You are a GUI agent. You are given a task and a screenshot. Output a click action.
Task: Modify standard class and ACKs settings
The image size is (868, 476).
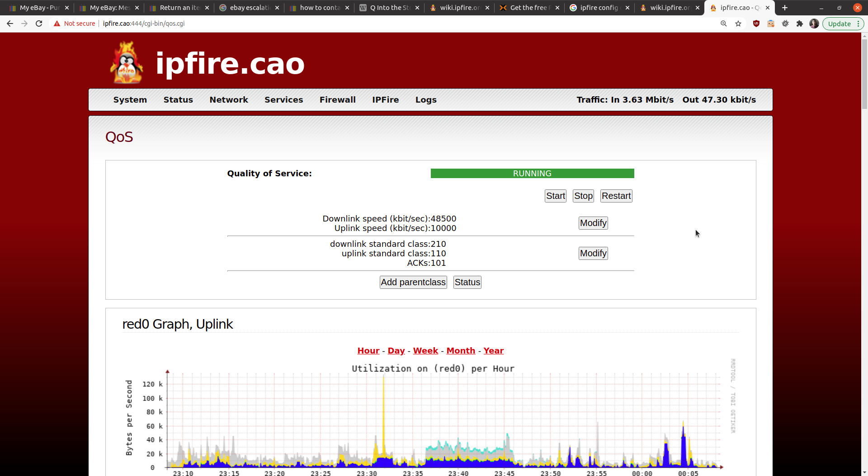[593, 253]
